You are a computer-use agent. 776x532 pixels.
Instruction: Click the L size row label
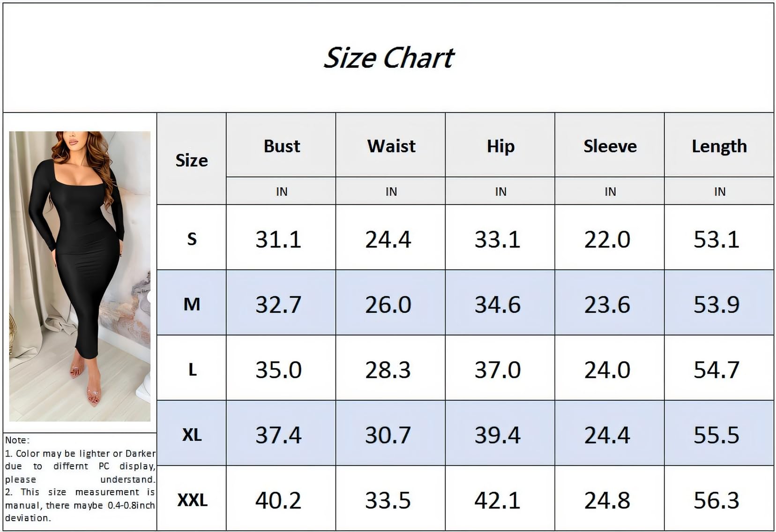[192, 369]
